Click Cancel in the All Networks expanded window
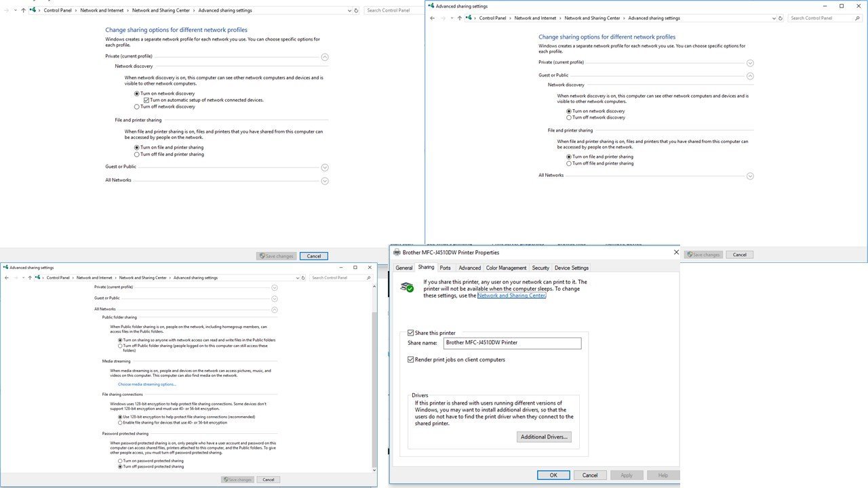The image size is (868, 488). pyautogui.click(x=269, y=479)
